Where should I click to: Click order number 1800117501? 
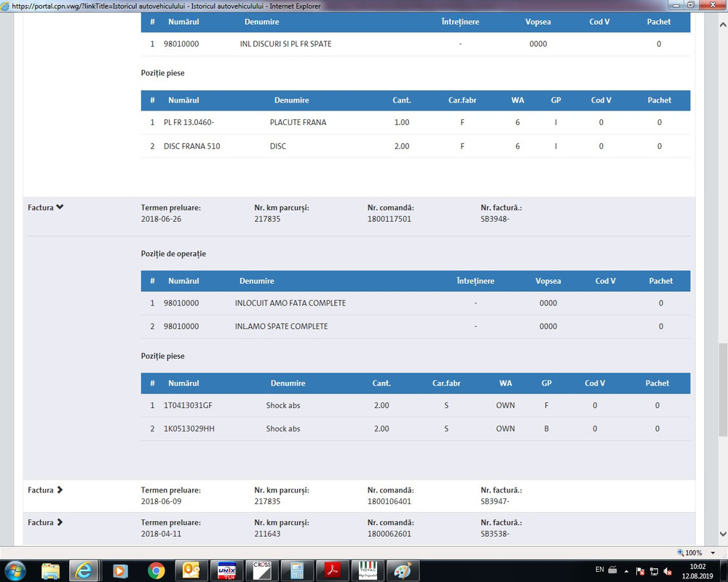pyautogui.click(x=389, y=219)
